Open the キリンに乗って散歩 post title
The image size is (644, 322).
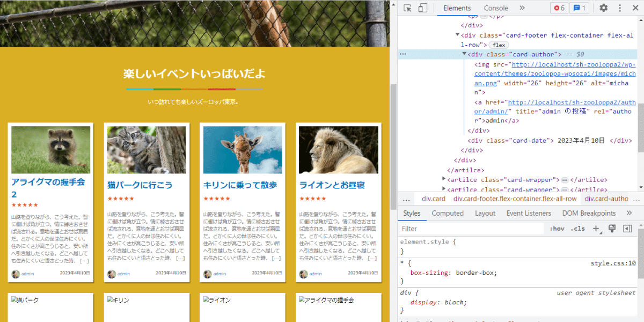[x=240, y=185]
